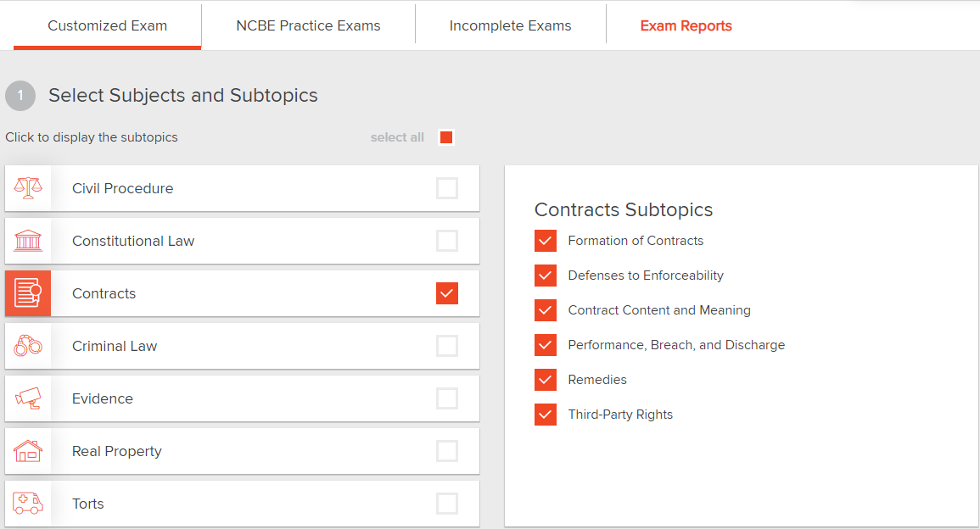Uncheck Formation of Contracts subtopic
This screenshot has width=980, height=529.
(546, 241)
